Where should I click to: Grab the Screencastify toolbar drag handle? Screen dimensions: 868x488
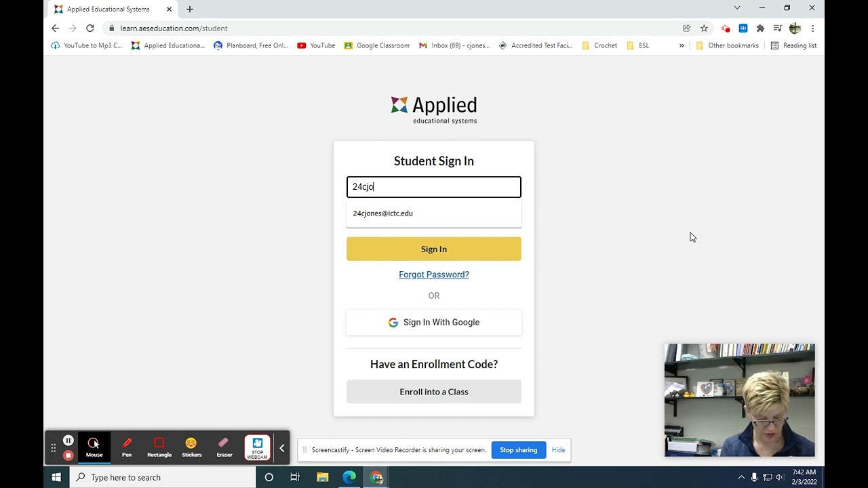click(53, 448)
